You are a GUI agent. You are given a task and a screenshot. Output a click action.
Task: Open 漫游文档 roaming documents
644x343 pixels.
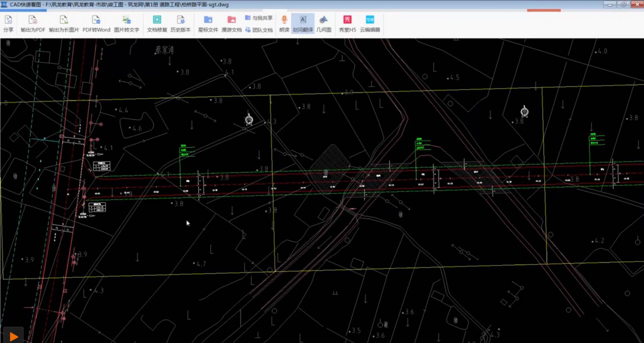232,24
